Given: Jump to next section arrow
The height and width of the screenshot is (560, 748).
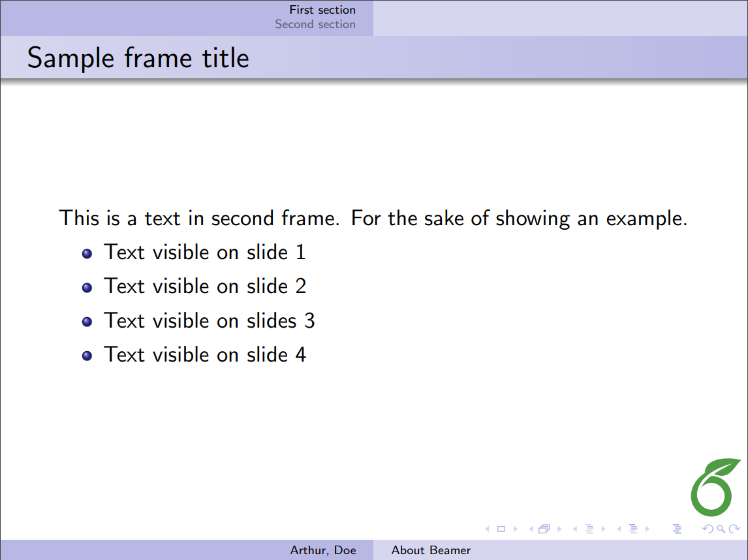Looking at the screenshot, I should click(x=647, y=529).
